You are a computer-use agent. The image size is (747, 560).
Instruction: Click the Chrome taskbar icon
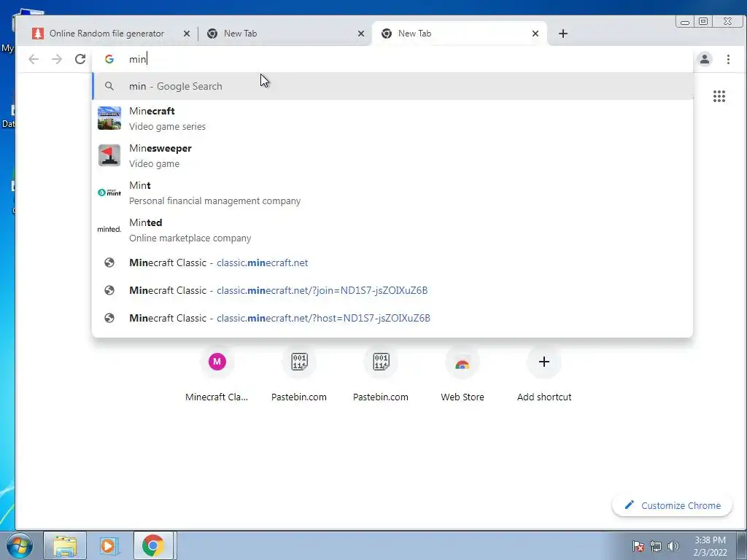coord(152,545)
